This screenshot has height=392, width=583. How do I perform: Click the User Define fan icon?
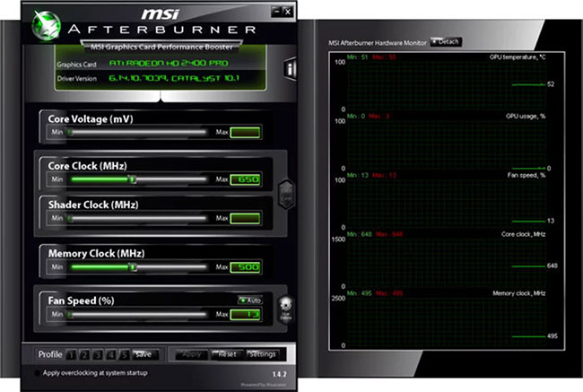tap(285, 309)
